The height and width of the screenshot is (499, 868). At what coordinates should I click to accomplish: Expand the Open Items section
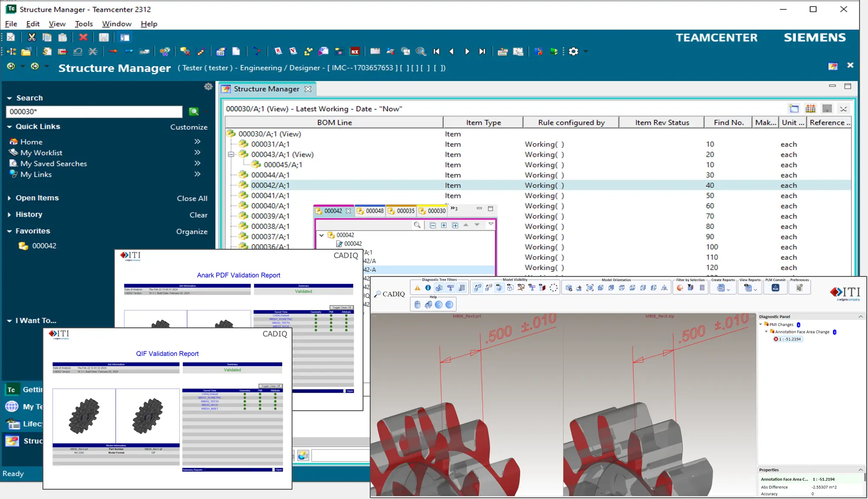[x=9, y=198]
